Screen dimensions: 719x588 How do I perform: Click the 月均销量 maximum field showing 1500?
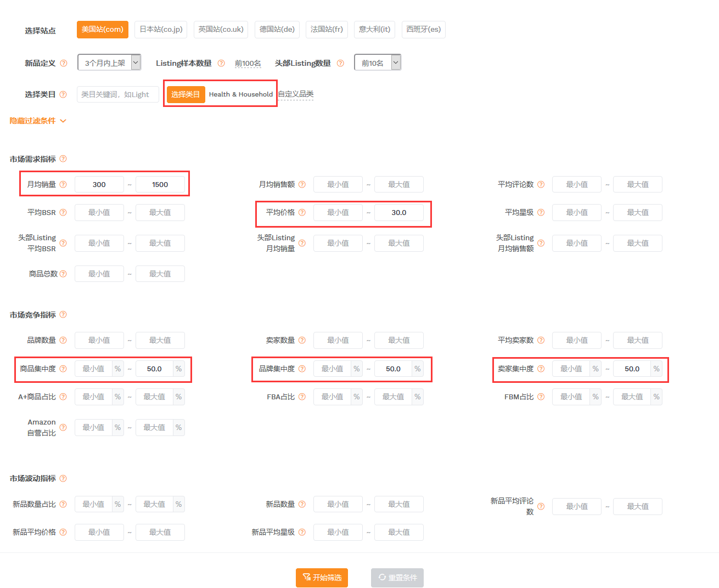point(160,184)
